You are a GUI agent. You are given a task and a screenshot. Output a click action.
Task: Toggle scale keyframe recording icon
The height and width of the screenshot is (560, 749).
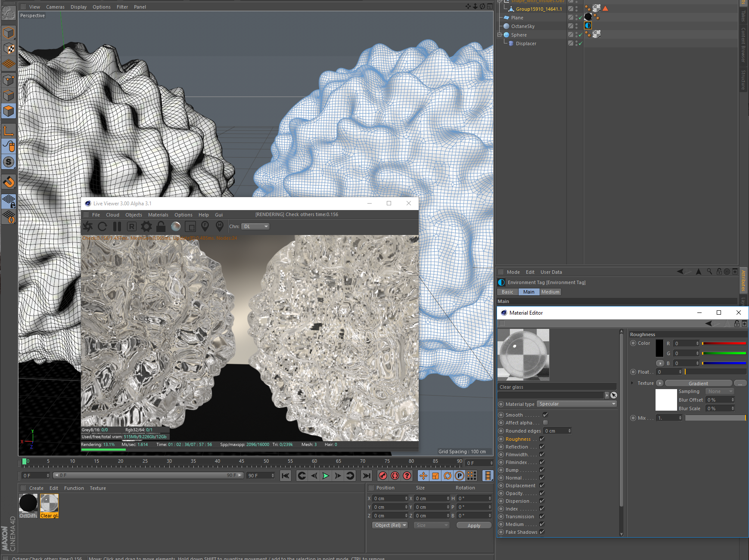click(435, 476)
